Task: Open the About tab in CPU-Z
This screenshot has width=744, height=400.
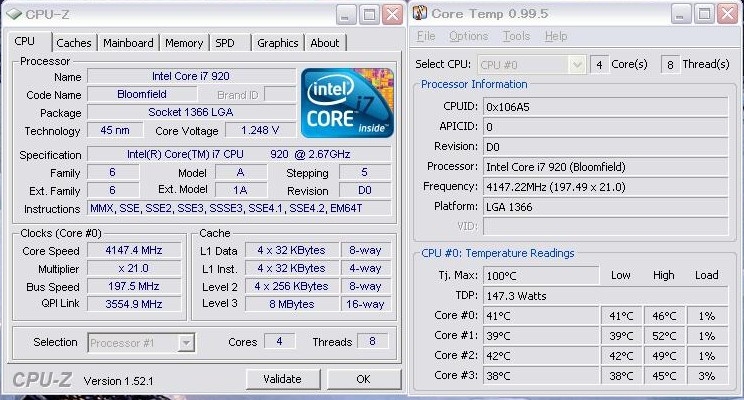Action: tap(325, 43)
